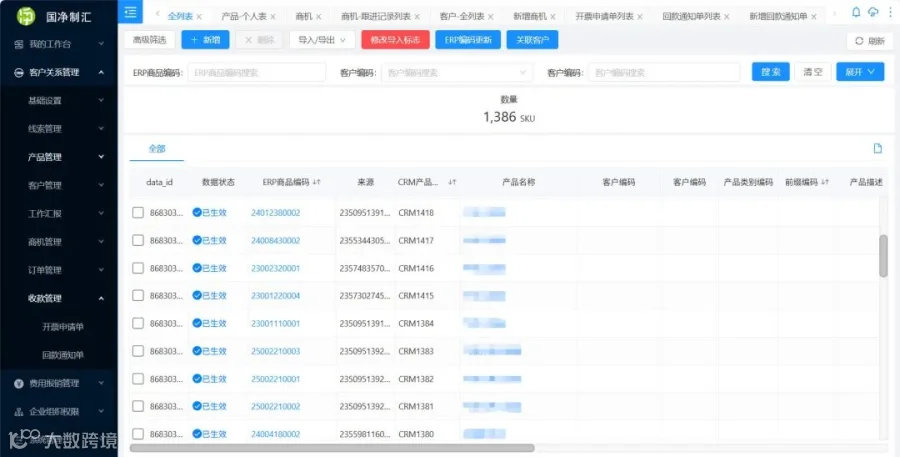Click the 我的工作台 sidebar icon
This screenshot has height=457, width=900.
pyautogui.click(x=18, y=44)
